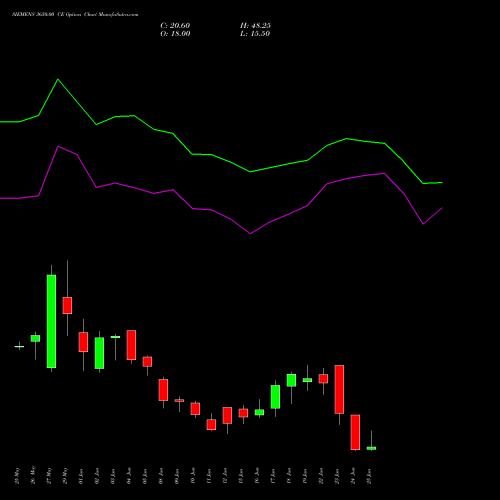500x500 pixels.
Task: Click the 27 May date label
Action: (x=49, y=476)
